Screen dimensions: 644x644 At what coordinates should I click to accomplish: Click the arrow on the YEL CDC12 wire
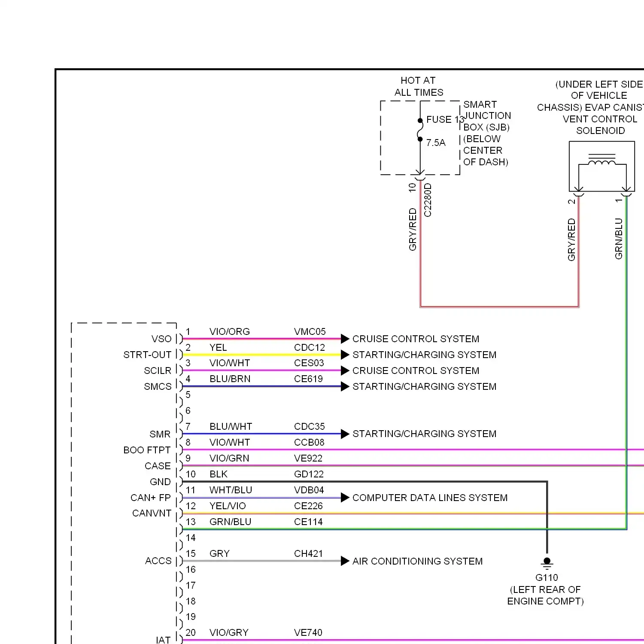coord(345,355)
